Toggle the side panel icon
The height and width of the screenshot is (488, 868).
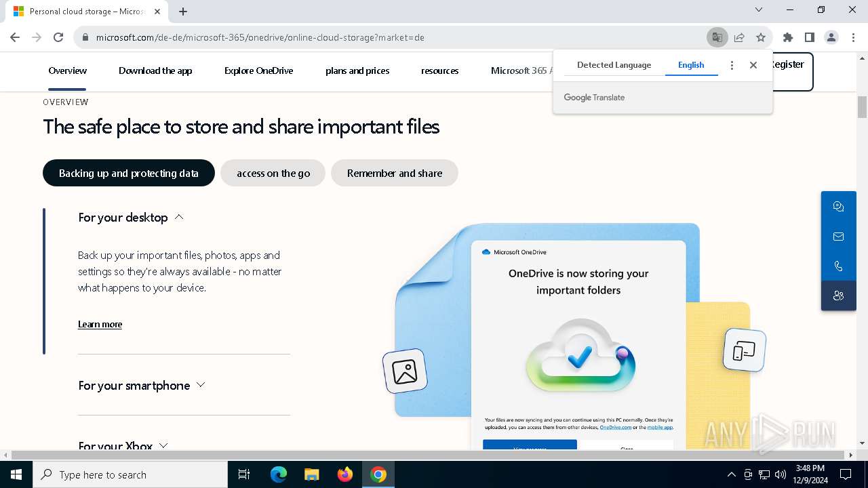(809, 37)
